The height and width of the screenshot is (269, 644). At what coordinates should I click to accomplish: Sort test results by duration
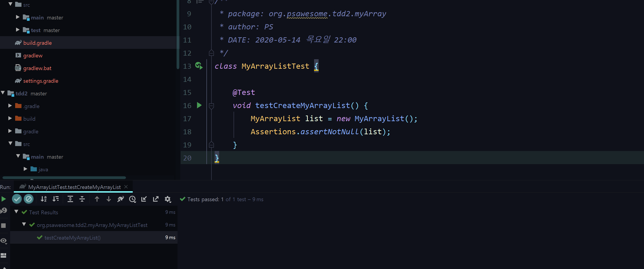(55, 199)
